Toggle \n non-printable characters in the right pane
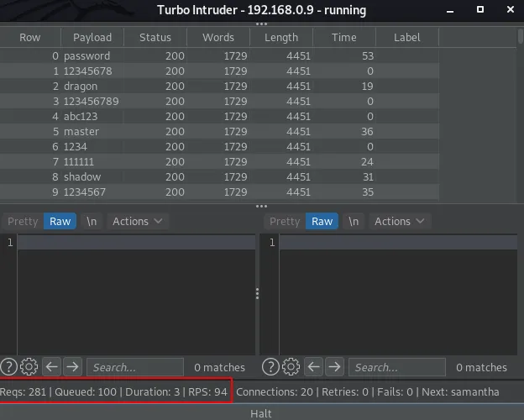The height and width of the screenshot is (420, 524). tap(354, 222)
